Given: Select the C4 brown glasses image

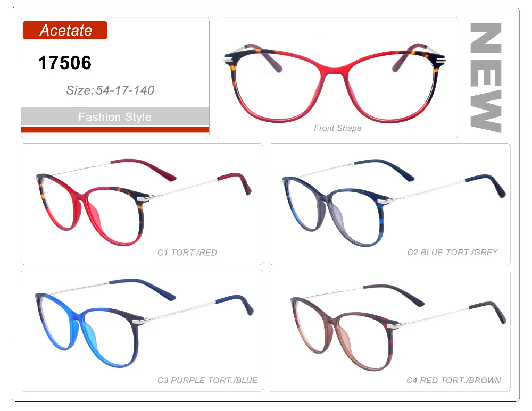Looking at the screenshot, I should [398, 328].
